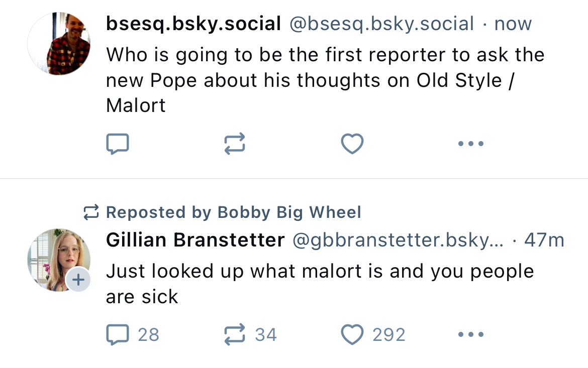Open the 'now' timestamp on bsesq's post
The height and width of the screenshot is (368, 588).
coord(513,24)
